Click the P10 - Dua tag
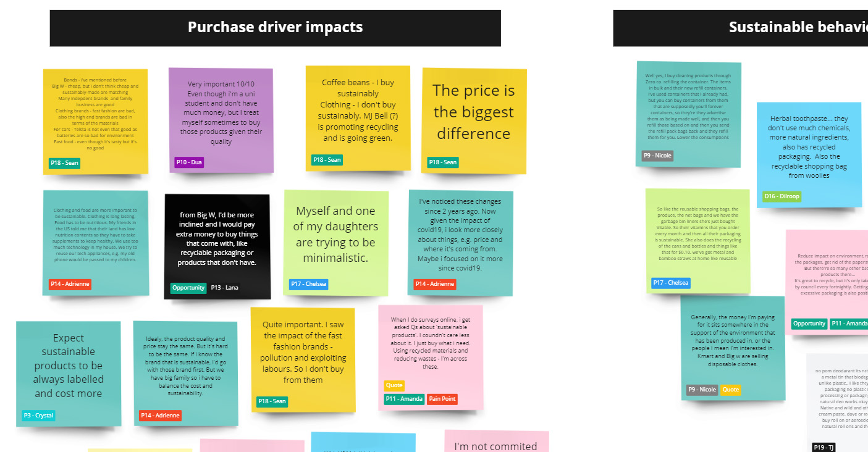Image resolution: width=868 pixels, height=452 pixels. [189, 162]
